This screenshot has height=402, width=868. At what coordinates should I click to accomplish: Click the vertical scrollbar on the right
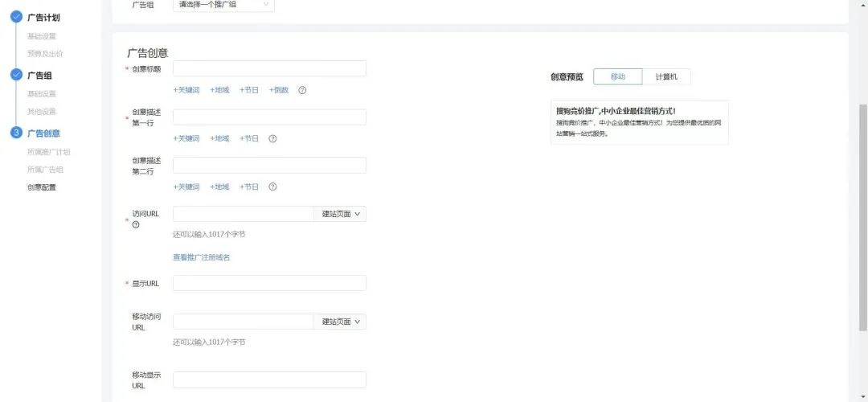pos(863,217)
